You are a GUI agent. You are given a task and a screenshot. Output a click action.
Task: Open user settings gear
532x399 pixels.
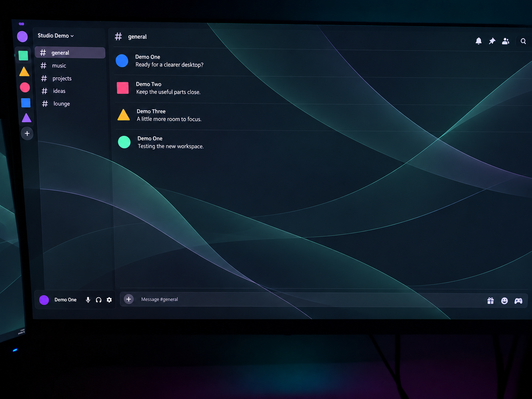[x=109, y=300]
